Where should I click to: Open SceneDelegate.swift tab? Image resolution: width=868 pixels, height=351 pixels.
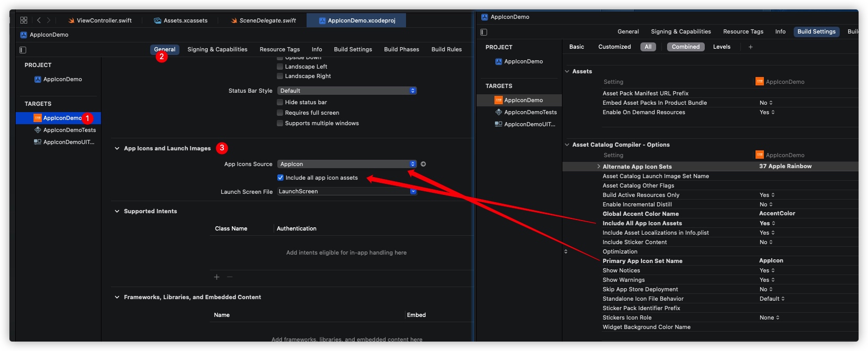pos(264,21)
